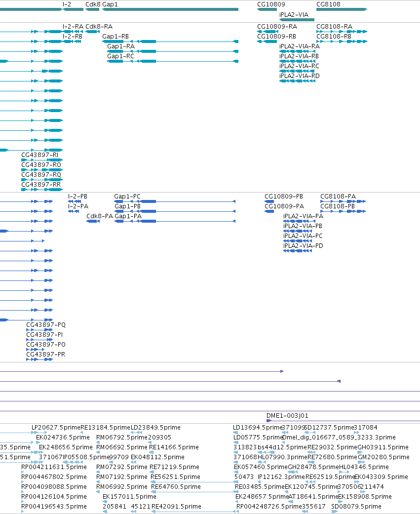
Task: Select EST RE42091.5prime
Action: pos(176,507)
